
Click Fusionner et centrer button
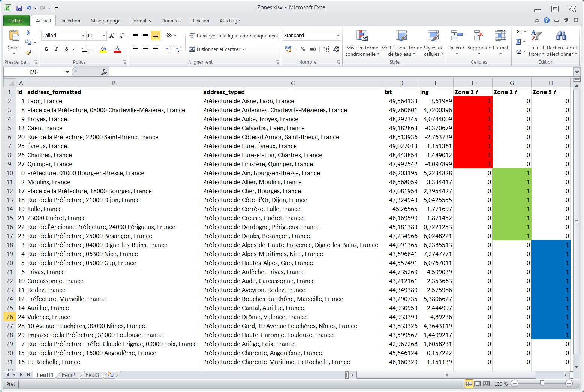[214, 49]
